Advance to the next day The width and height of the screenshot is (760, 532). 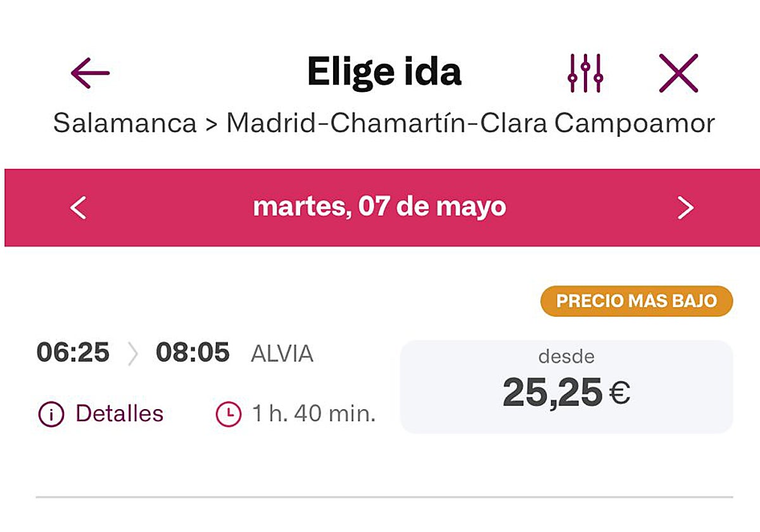coord(685,208)
